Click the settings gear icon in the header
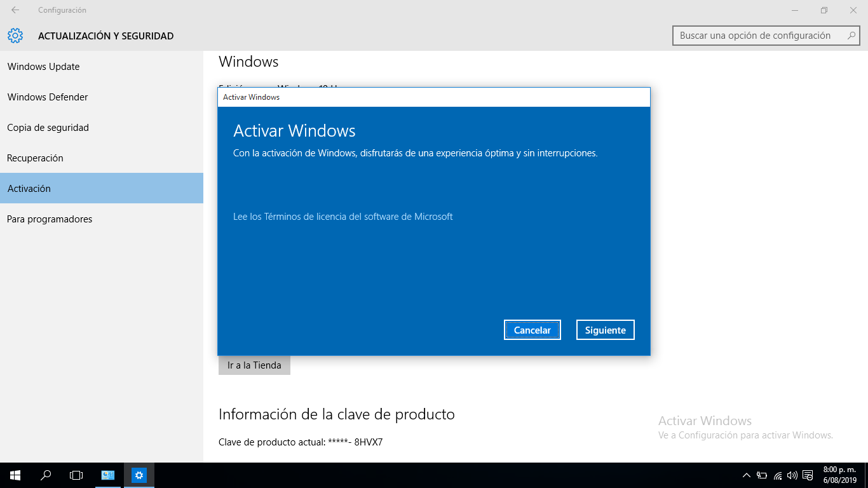868x488 pixels. (x=15, y=36)
